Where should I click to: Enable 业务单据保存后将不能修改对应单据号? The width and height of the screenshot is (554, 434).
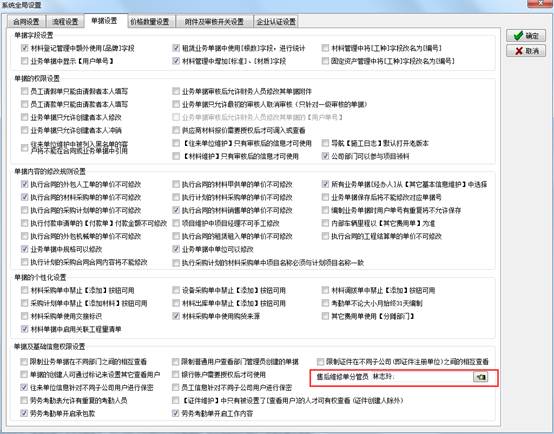tap(325, 197)
